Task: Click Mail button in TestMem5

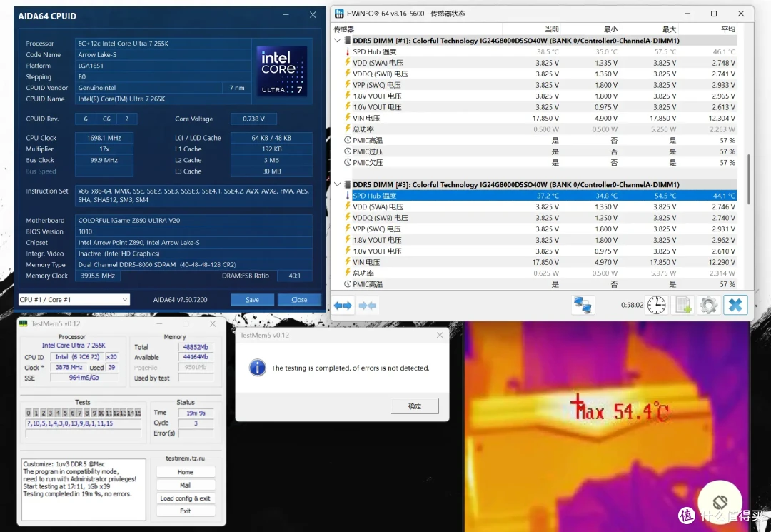Action: coord(186,486)
